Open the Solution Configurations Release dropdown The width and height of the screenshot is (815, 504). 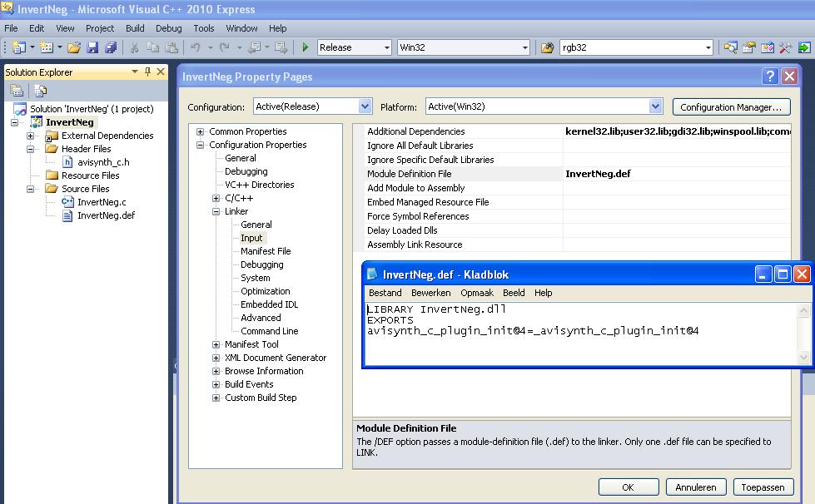[x=387, y=47]
